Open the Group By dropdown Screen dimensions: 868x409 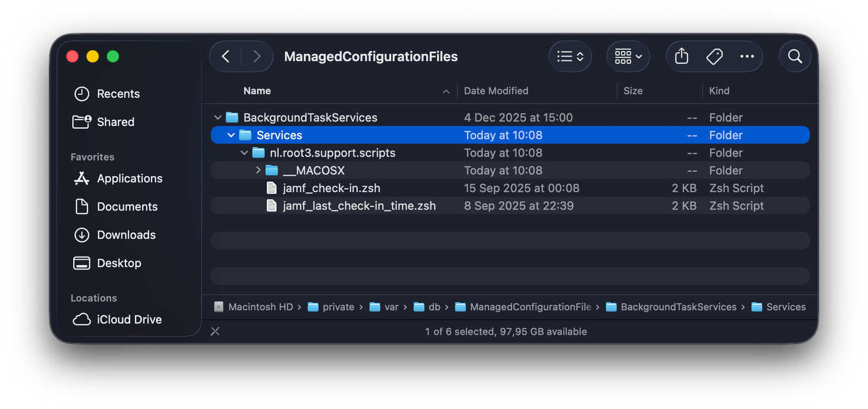[x=628, y=56]
